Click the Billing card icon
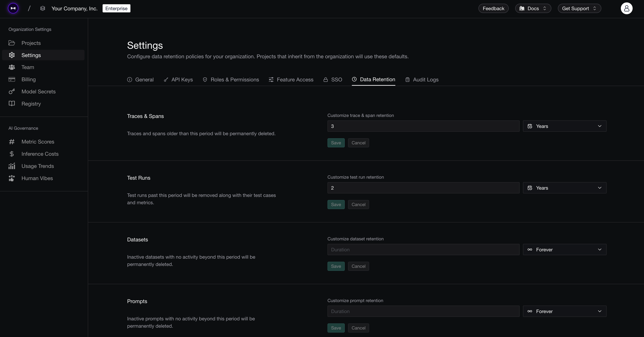This screenshot has width=644, height=337. [x=12, y=79]
